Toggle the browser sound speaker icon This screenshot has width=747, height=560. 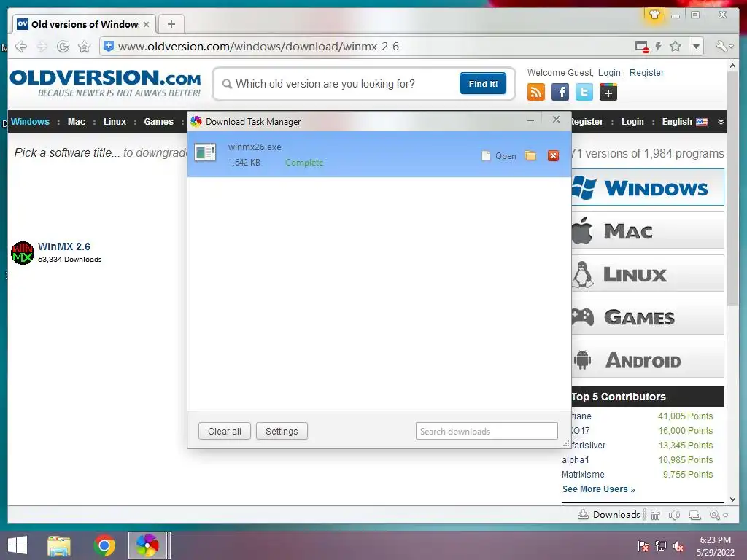coord(674,515)
